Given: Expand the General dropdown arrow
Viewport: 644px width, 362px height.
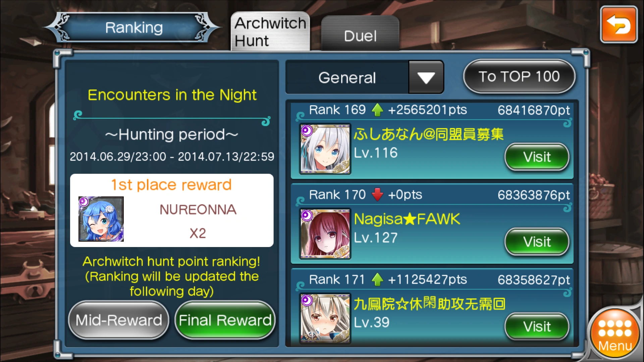Looking at the screenshot, I should pyautogui.click(x=426, y=77).
